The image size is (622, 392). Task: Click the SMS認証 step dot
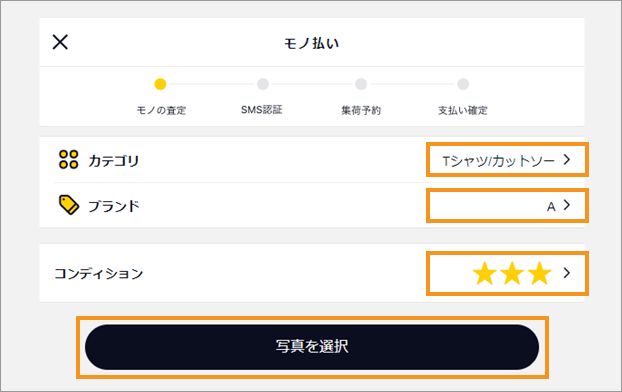click(x=263, y=84)
